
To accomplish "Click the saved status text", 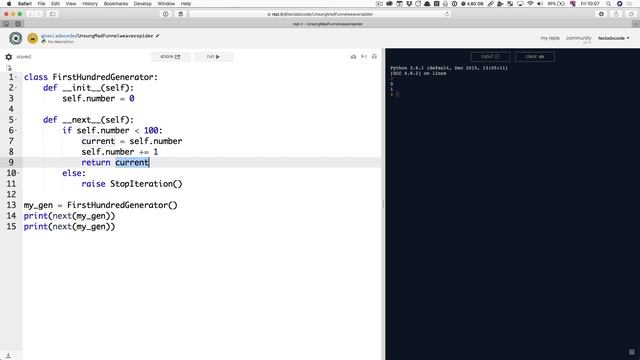I will (x=24, y=57).
